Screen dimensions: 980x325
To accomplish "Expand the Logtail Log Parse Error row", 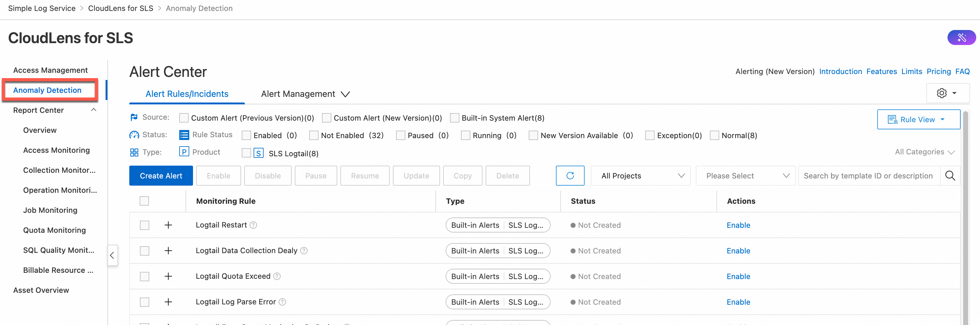I will coord(168,302).
